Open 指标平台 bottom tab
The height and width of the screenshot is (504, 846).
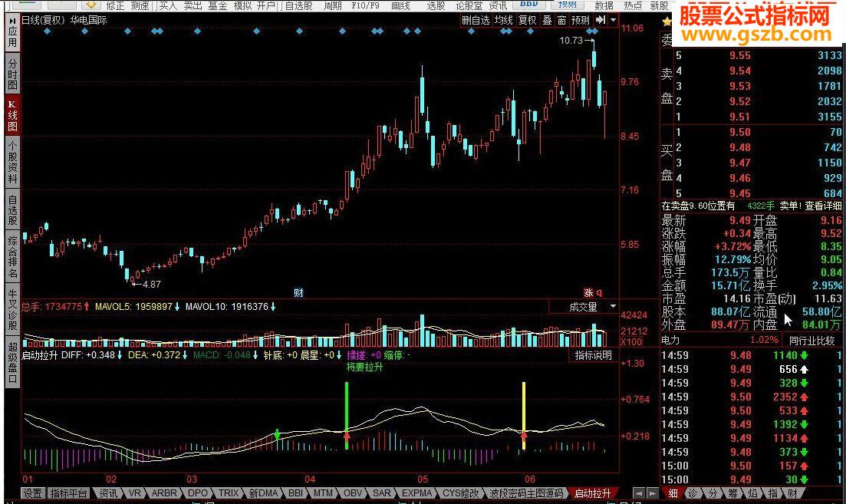pyautogui.click(x=68, y=493)
